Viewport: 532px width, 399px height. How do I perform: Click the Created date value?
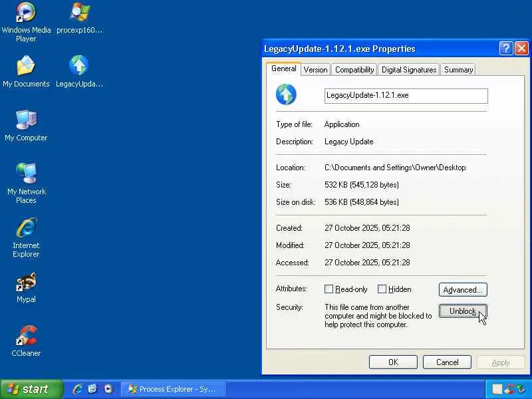coord(367,228)
